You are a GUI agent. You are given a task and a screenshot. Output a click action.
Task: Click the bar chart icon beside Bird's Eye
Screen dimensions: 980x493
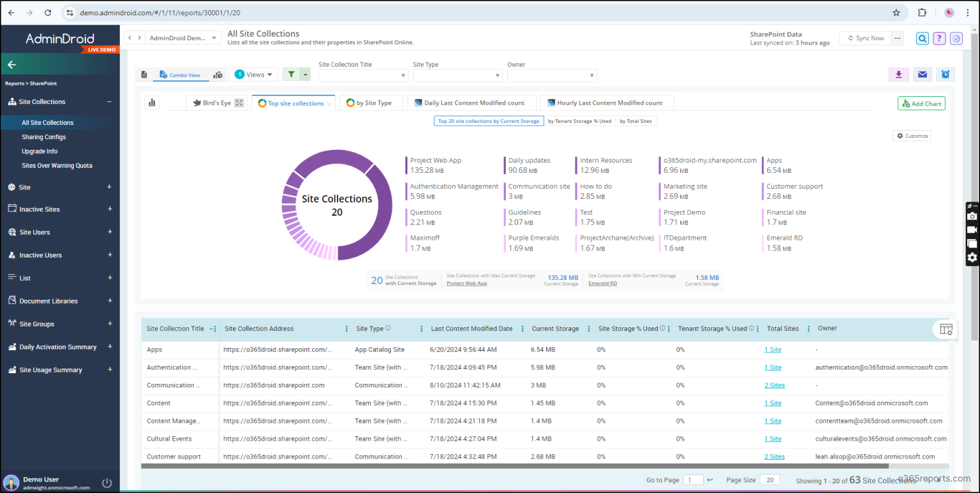pos(152,102)
